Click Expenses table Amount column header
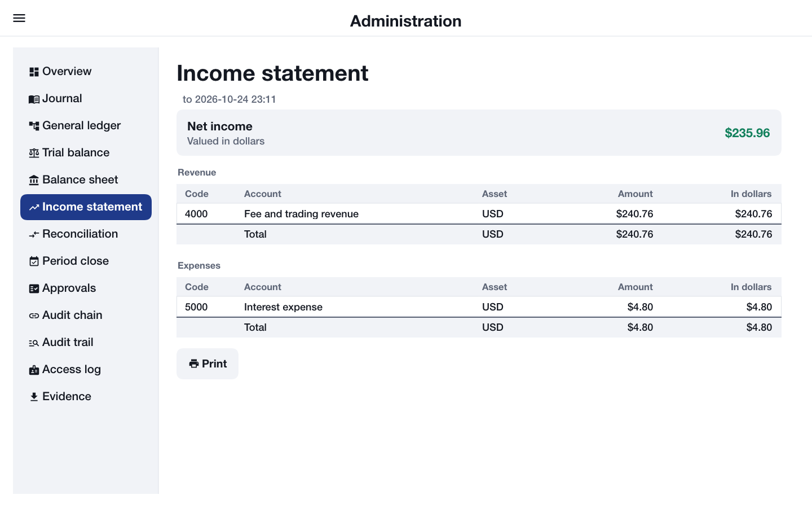The height and width of the screenshot is (508, 812). pyautogui.click(x=636, y=287)
